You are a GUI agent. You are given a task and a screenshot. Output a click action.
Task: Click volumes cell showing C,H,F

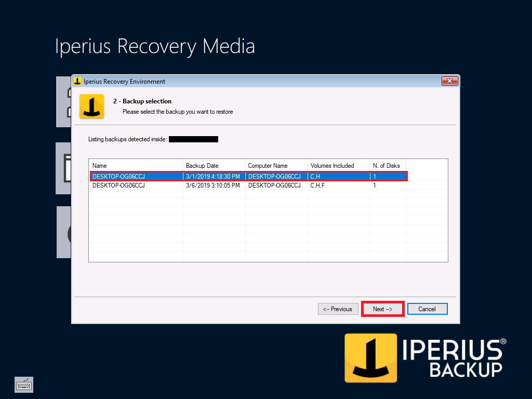point(339,185)
